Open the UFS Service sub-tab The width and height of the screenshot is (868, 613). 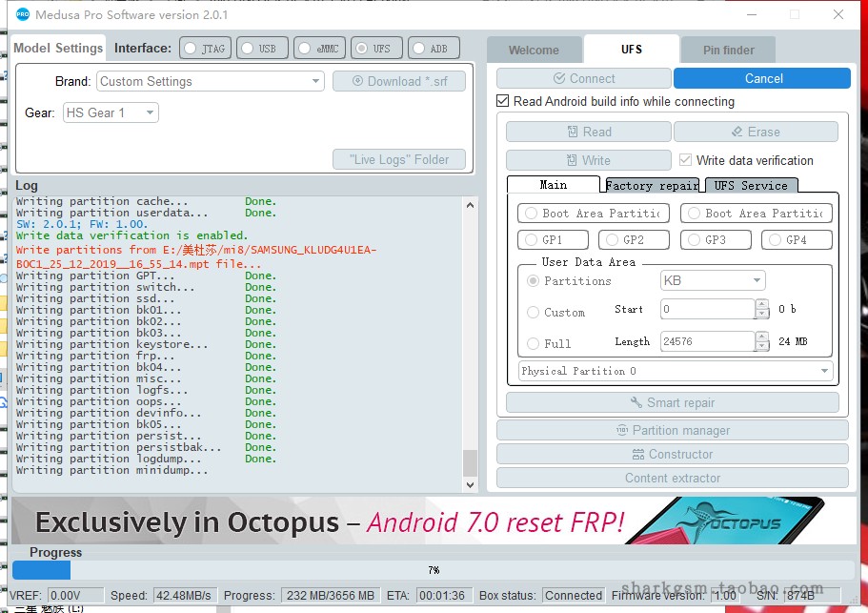(751, 186)
